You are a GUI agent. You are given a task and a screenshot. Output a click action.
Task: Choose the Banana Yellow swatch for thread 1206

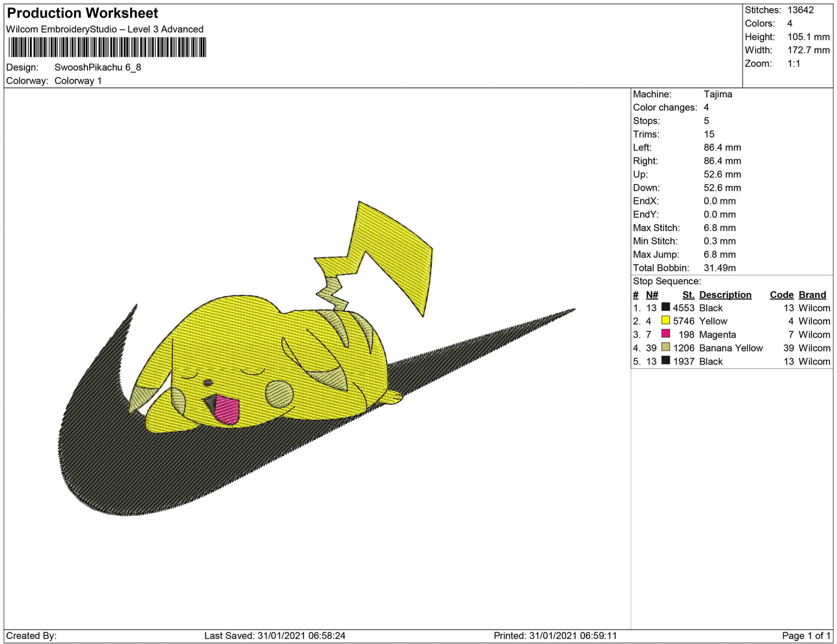[x=666, y=347]
